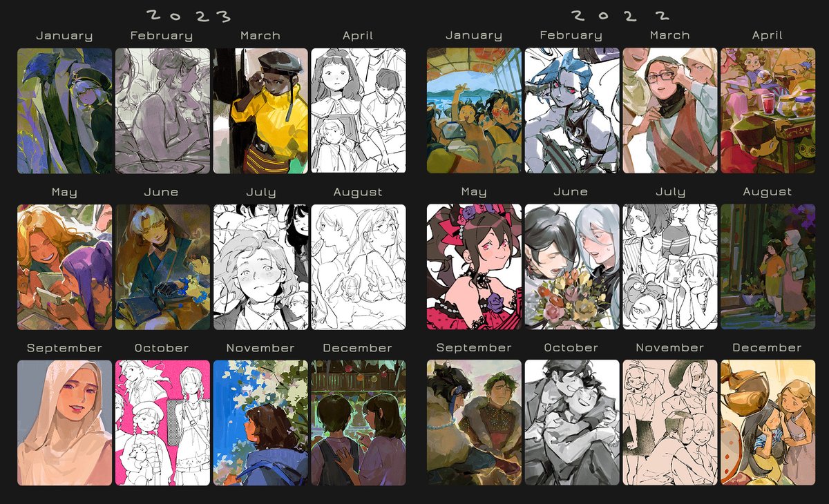Open the 2022 January crowd painting

(x=474, y=110)
